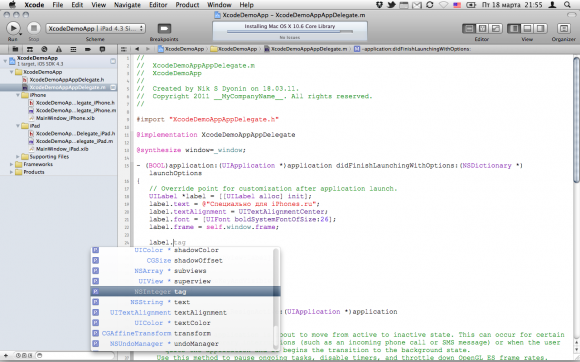This screenshot has width=580, height=362.
Task: Expand the Frameworks group
Action: click(12, 164)
